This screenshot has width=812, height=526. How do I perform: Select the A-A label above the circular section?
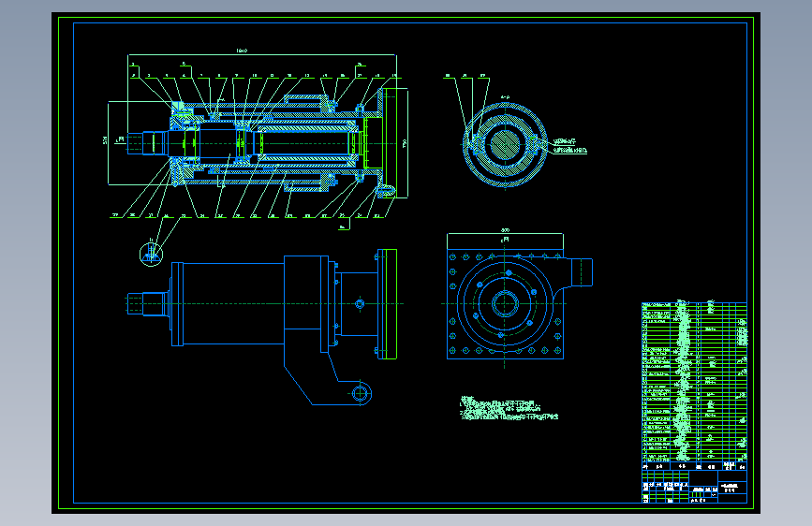505,96
